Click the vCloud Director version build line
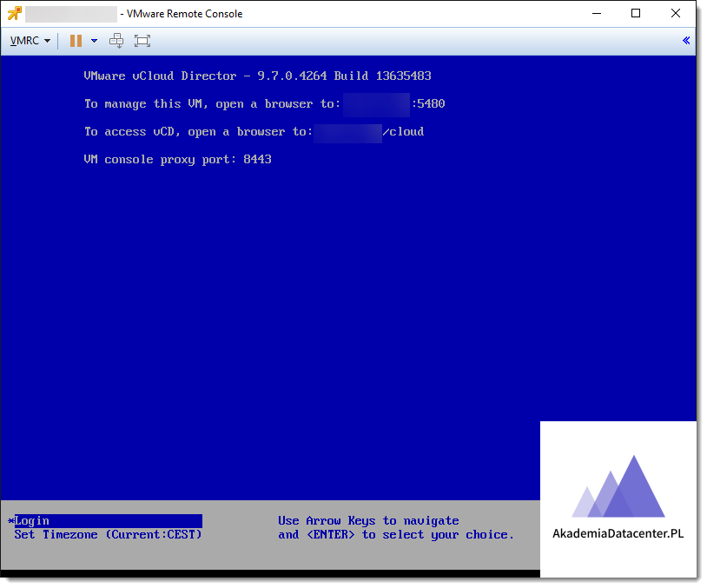Screen dimensions: 707x588 click(x=257, y=76)
